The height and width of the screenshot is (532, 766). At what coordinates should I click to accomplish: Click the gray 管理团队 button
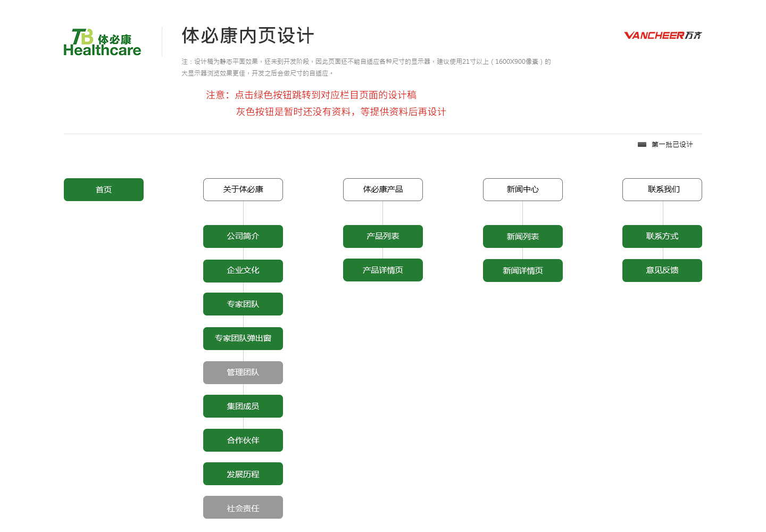[243, 372]
